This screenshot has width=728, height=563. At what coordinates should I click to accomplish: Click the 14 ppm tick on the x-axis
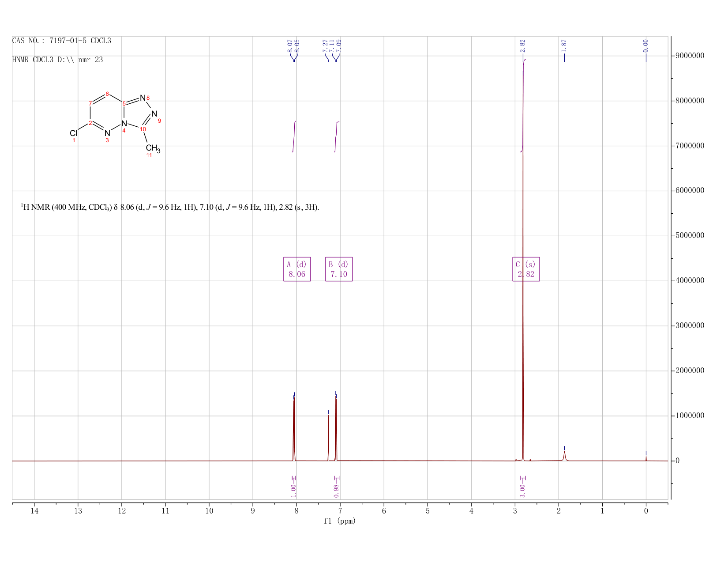click(x=34, y=511)
